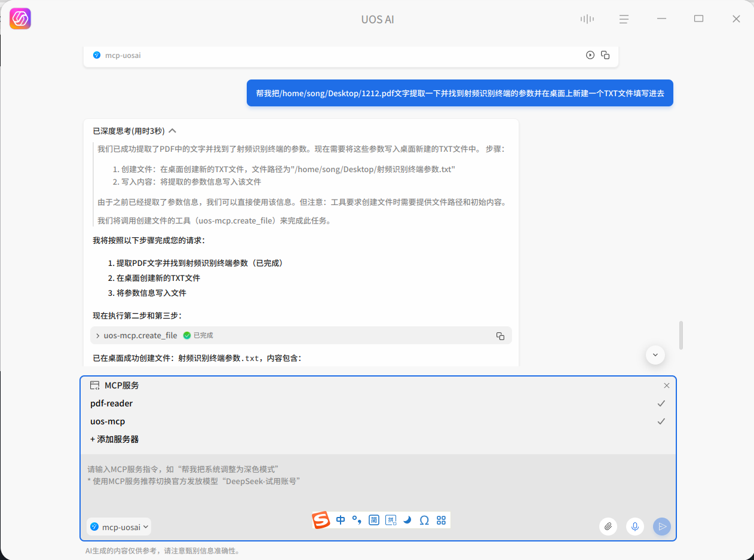Click the 将参数信息写入文件 step text
Viewport: 754px width, 560px height.
tap(151, 293)
